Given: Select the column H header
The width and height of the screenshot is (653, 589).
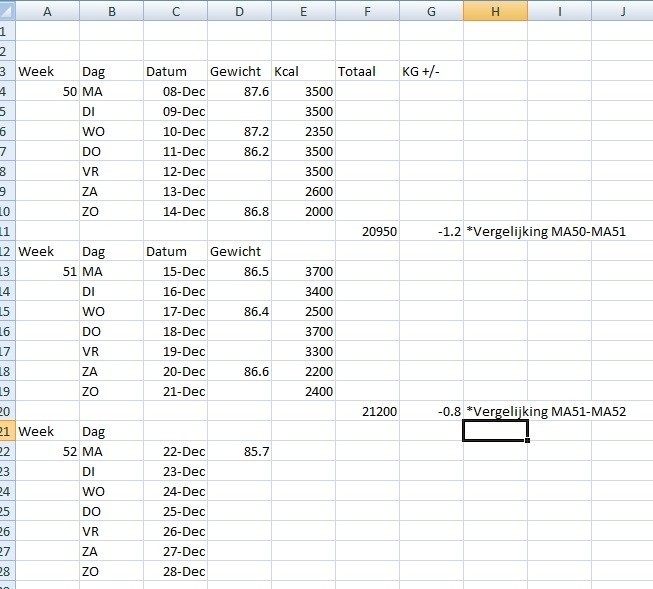Looking at the screenshot, I should 495,10.
